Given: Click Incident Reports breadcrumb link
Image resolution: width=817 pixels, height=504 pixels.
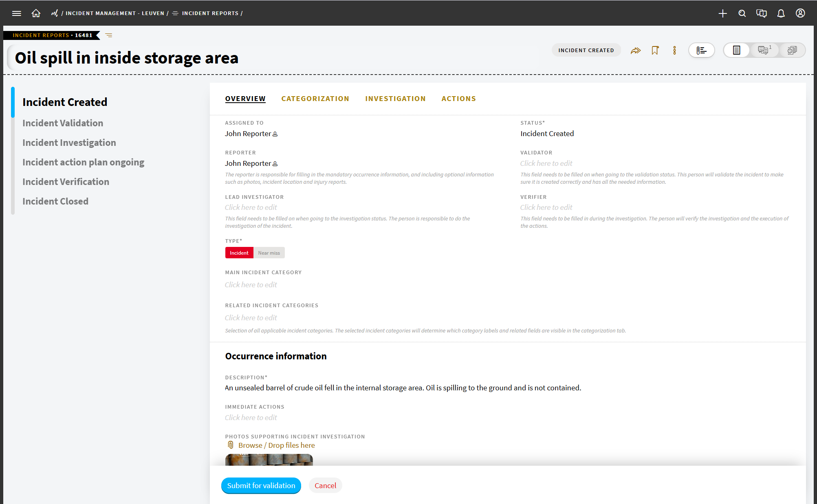Looking at the screenshot, I should (210, 13).
